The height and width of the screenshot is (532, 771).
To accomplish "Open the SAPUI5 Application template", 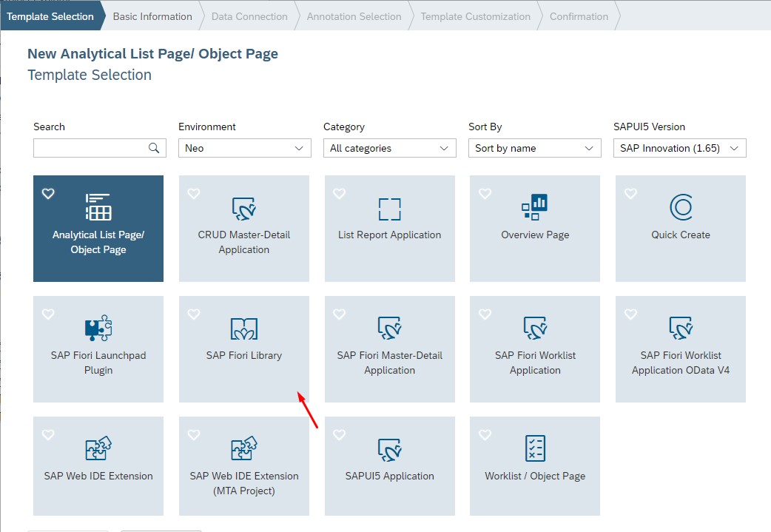I will pos(389,466).
